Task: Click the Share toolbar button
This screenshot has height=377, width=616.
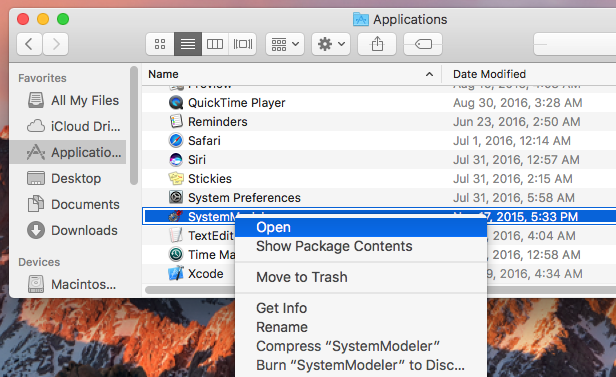Action: pyautogui.click(x=377, y=44)
